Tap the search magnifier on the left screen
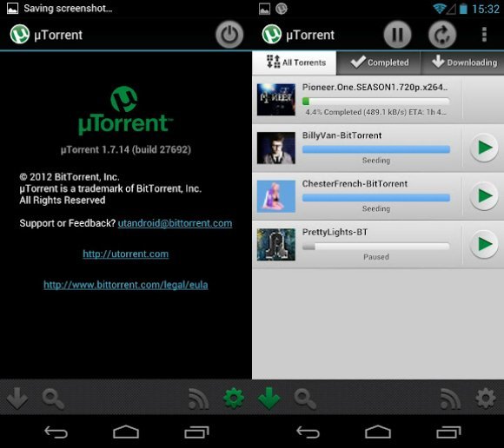The image size is (504, 448). click(53, 399)
